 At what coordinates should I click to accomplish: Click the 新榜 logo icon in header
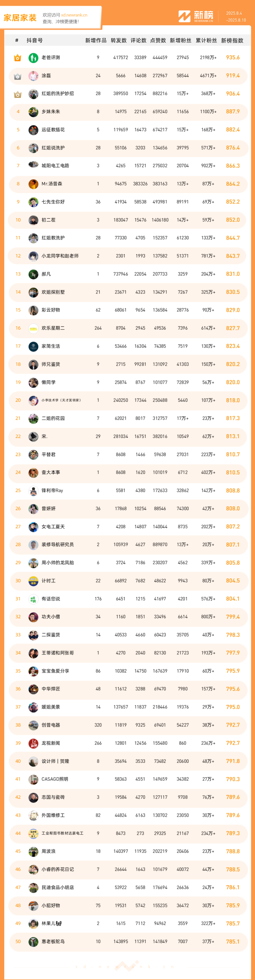click(184, 16)
